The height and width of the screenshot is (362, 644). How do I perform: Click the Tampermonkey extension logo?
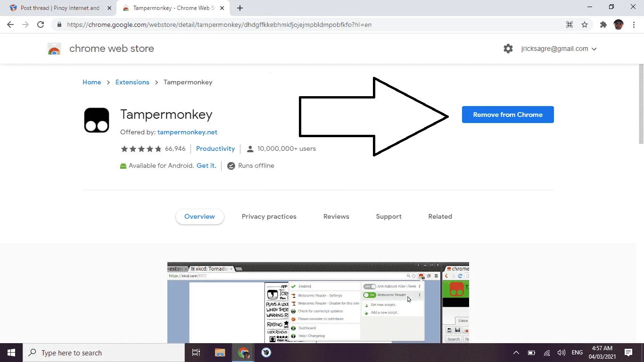[97, 120]
